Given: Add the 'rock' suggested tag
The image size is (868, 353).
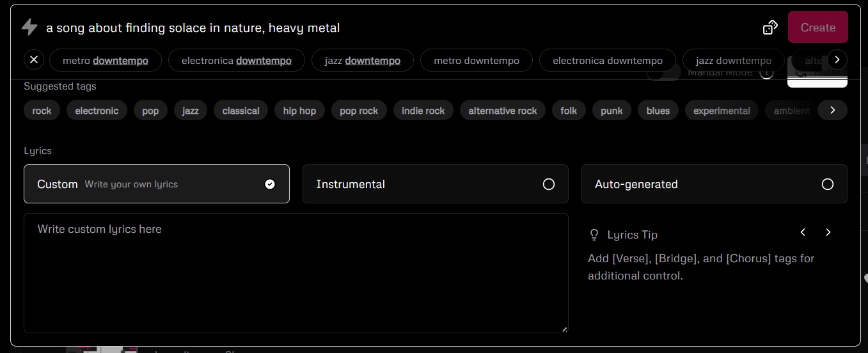Looking at the screenshot, I should tap(42, 111).
